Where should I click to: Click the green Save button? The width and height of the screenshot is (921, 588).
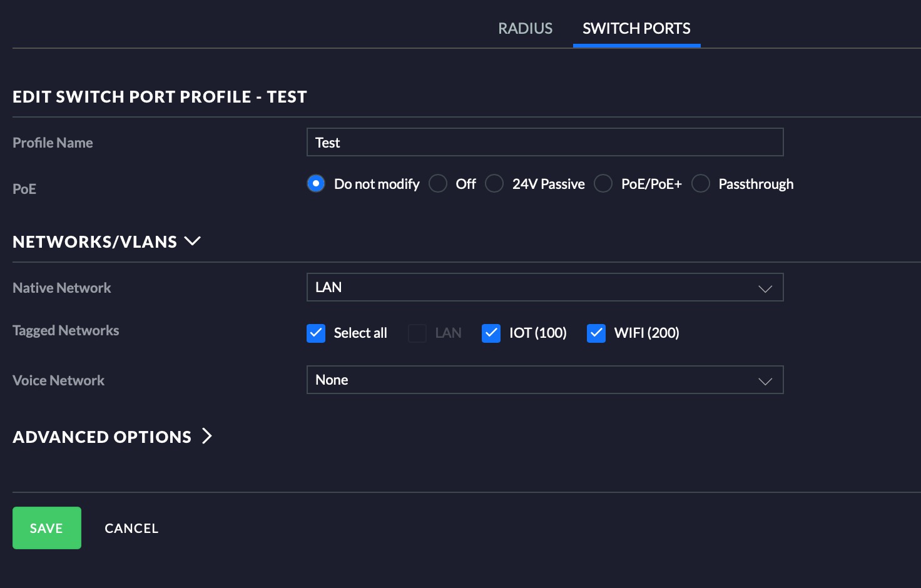pyautogui.click(x=47, y=528)
